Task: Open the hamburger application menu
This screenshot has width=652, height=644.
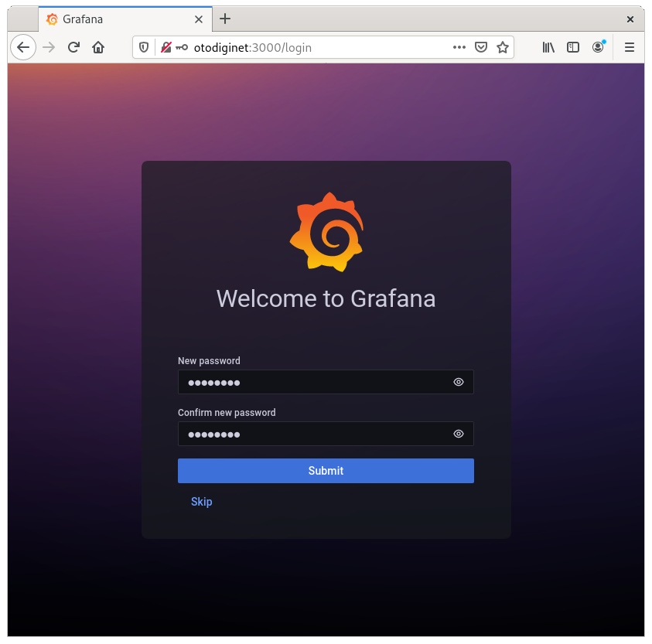Action: [630, 47]
